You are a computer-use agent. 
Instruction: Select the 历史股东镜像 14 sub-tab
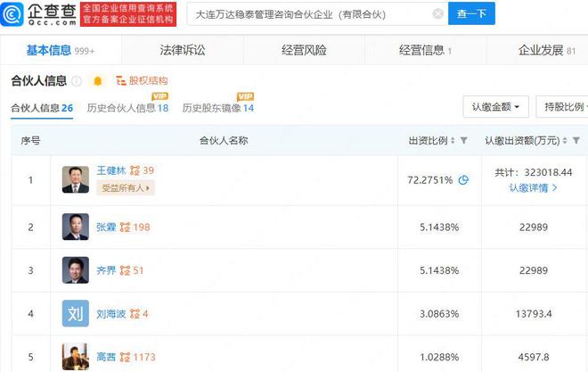click(218, 108)
